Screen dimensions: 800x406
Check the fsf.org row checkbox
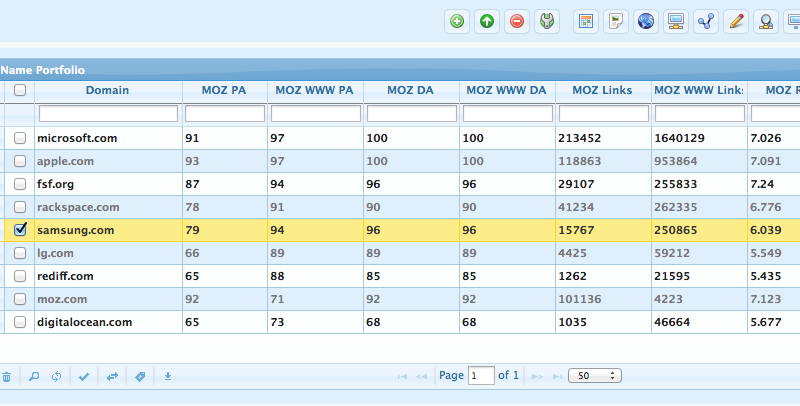pos(20,184)
